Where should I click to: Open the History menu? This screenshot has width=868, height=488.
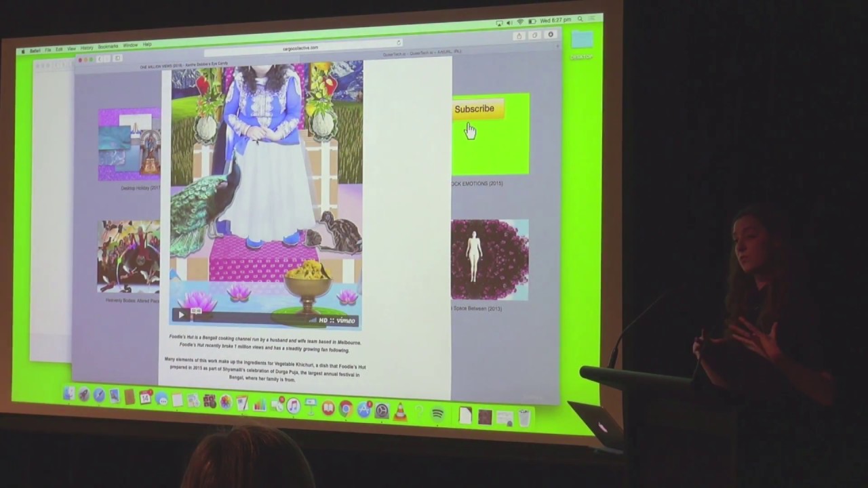coord(87,48)
